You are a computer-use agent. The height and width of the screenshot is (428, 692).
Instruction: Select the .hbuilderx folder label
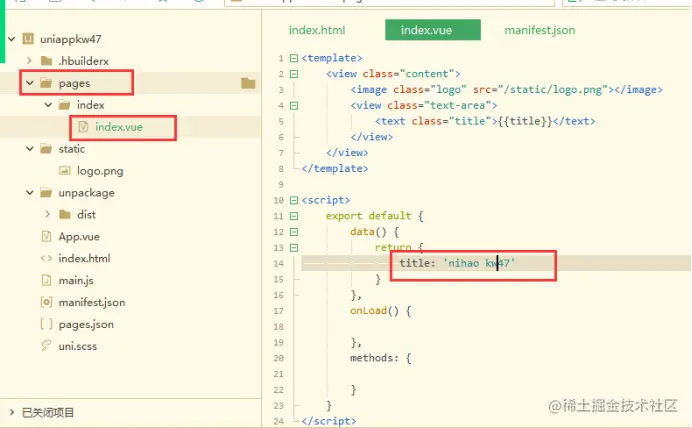coord(84,61)
